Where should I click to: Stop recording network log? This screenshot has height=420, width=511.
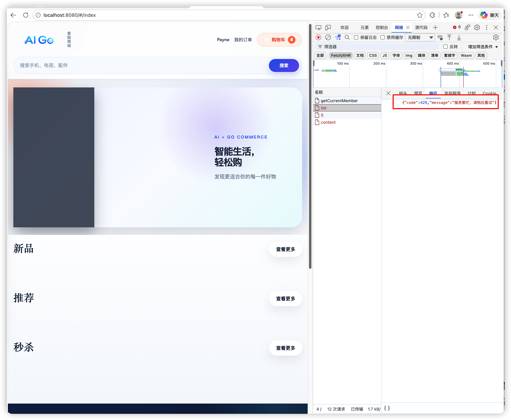[318, 38]
